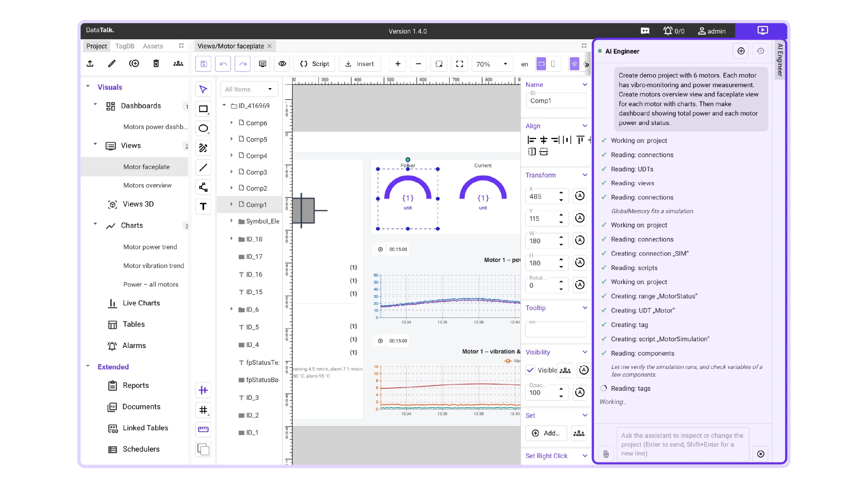Screen dimensions: 868x488
Task: Collapse the ID_416969 tree node
Action: [x=224, y=105]
